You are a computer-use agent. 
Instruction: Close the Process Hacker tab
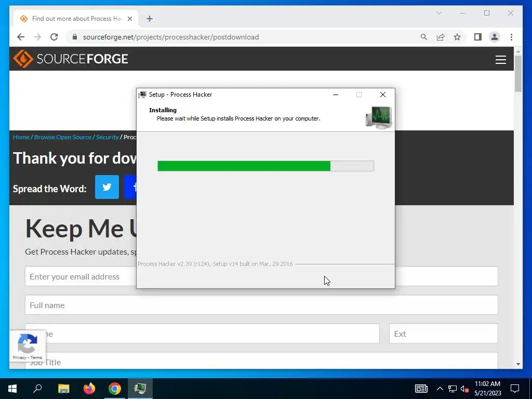129,19
